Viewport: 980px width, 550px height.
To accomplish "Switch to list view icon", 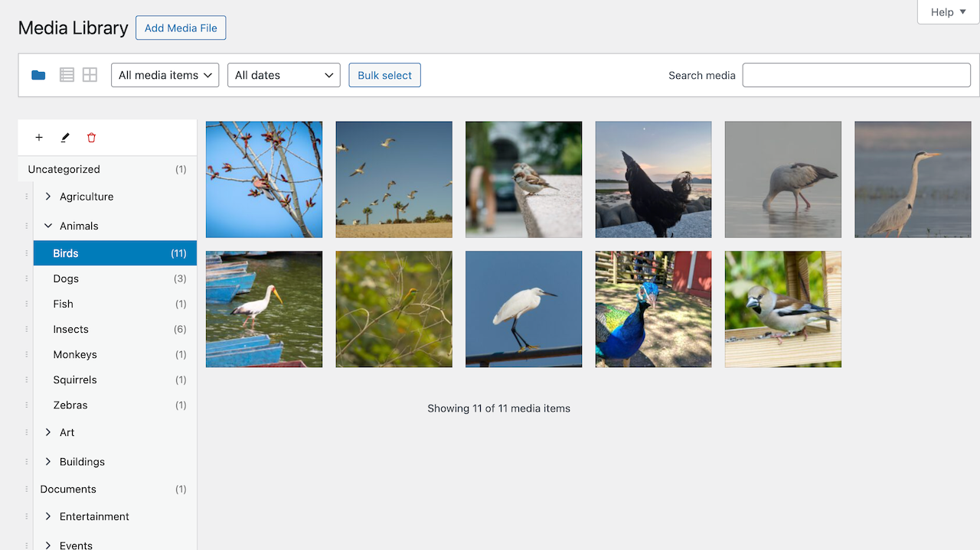I will click(x=67, y=75).
